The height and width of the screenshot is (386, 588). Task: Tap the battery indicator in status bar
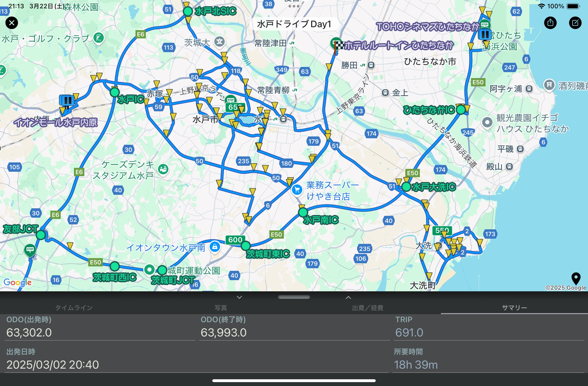coord(573,6)
